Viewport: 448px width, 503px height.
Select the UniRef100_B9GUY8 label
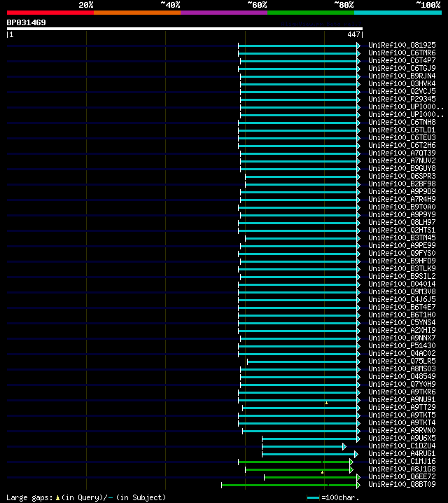pyautogui.click(x=402, y=168)
